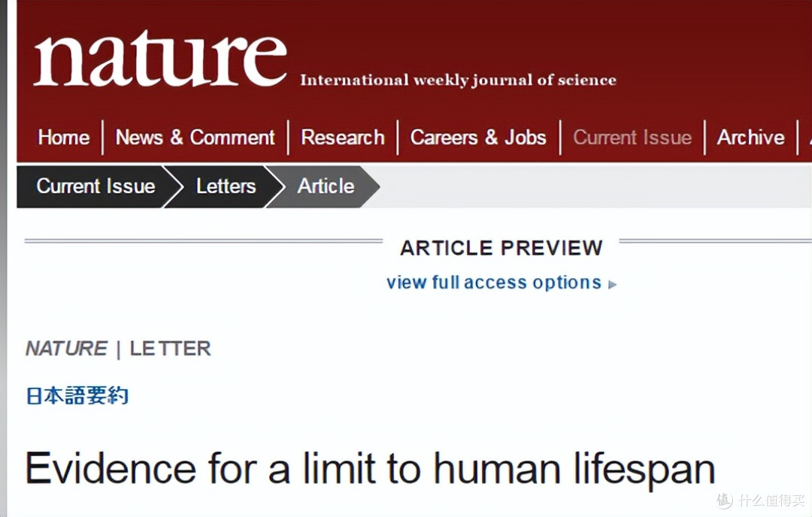Image resolution: width=812 pixels, height=517 pixels.
Task: Click the italic NATURE label
Action: pos(66,348)
